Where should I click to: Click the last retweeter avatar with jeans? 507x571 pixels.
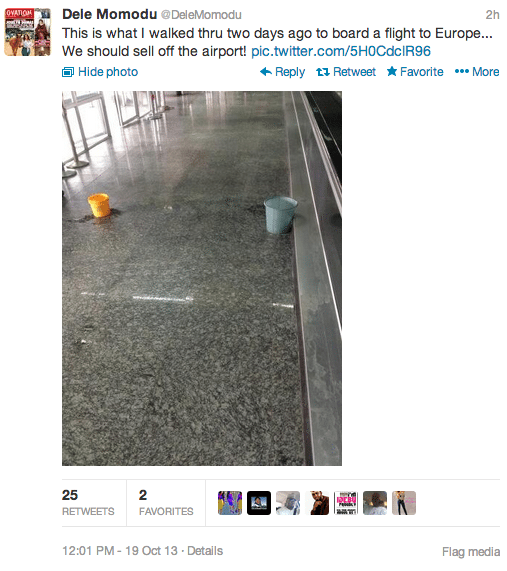(x=404, y=503)
